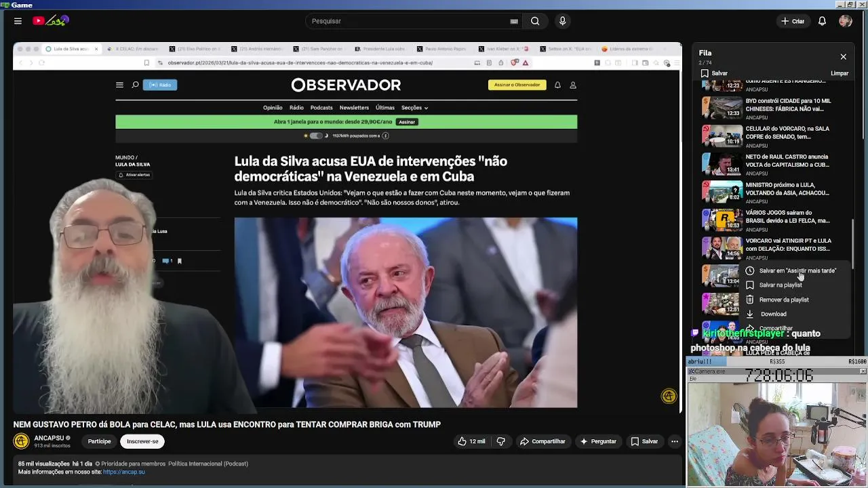Screen dimensions: 868x488
Task: Save the queue with Salvar bookmark
Action: click(714, 73)
